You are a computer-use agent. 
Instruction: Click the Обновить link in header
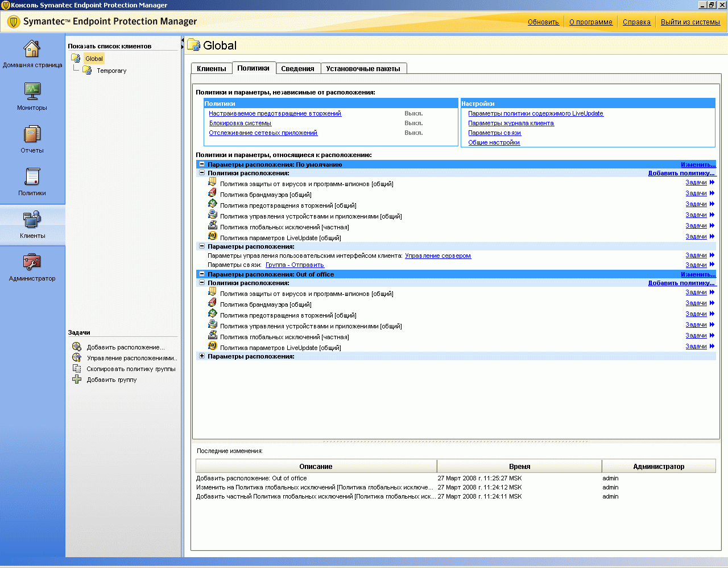pyautogui.click(x=543, y=22)
